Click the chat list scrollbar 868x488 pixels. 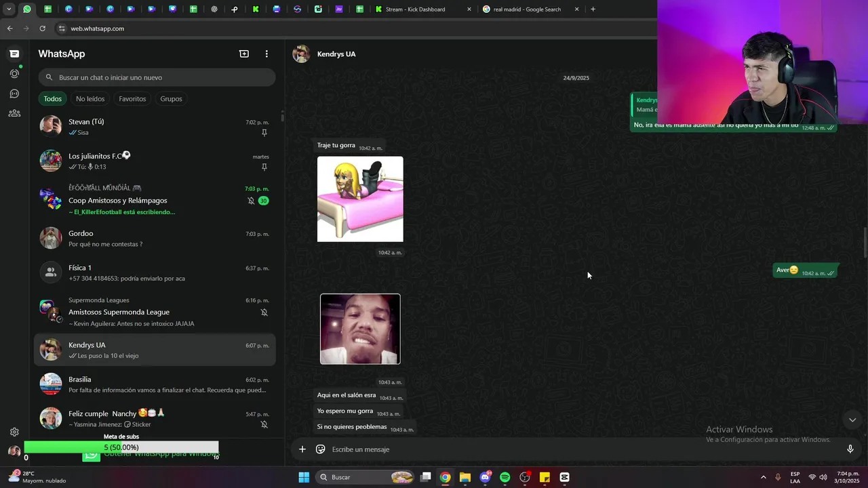tap(282, 117)
